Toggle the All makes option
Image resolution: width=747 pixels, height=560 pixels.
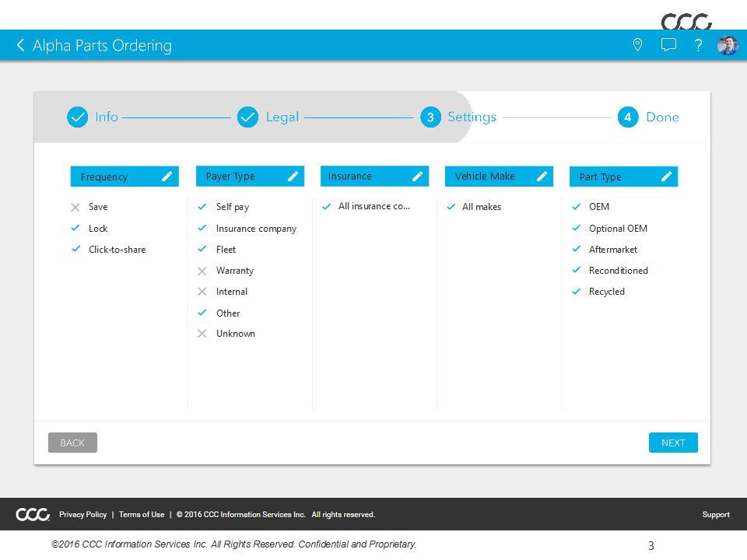tap(474, 207)
